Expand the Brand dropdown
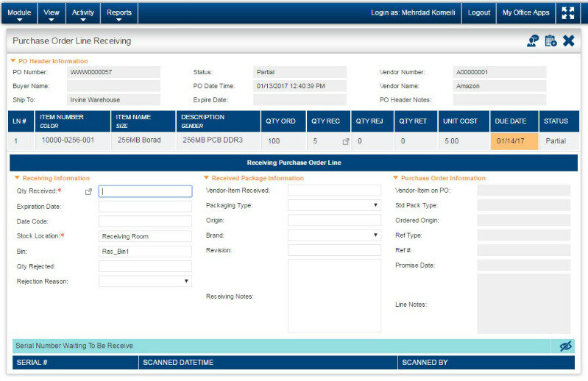Image resolution: width=588 pixels, height=381 pixels. tap(334, 235)
